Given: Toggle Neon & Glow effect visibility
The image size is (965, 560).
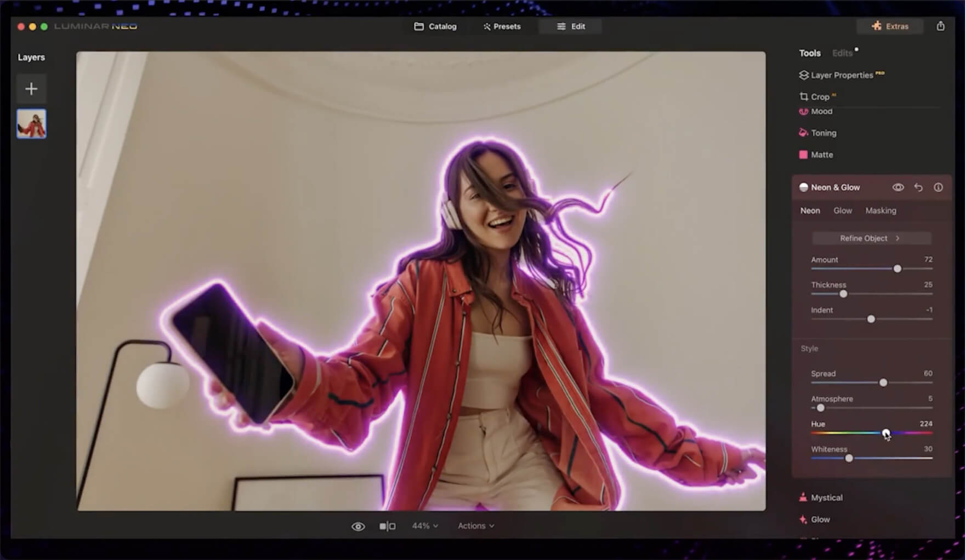Looking at the screenshot, I should tap(898, 187).
